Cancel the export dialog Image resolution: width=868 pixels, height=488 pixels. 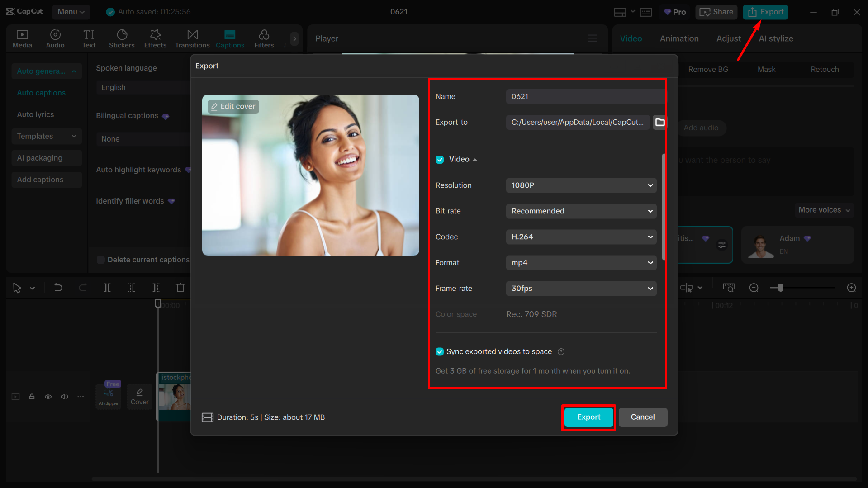pyautogui.click(x=643, y=417)
